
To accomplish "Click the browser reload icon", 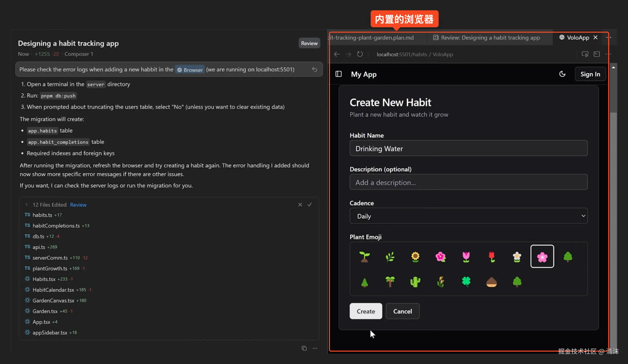I will [360, 54].
